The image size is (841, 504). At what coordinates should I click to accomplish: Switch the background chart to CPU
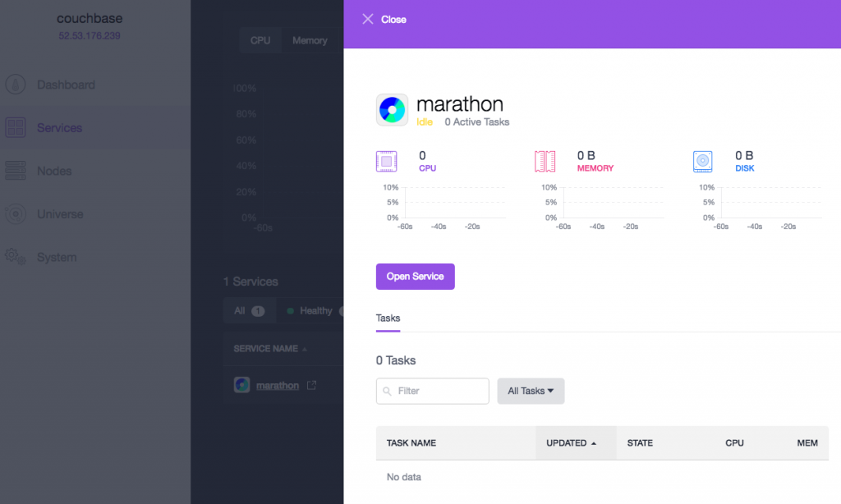260,40
